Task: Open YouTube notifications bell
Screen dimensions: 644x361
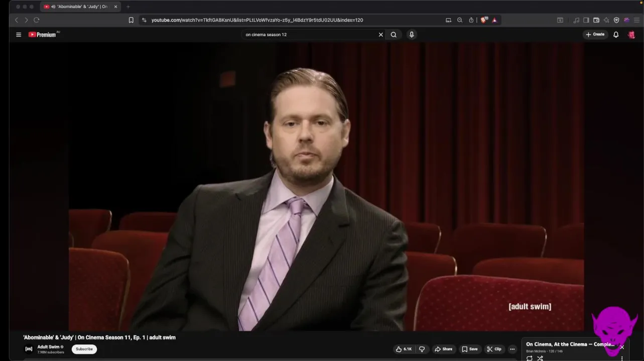Action: tap(616, 35)
